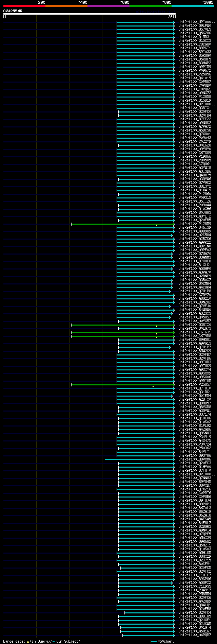Select the UniRef100_B1PL92 label
Viewport: 217px width, 644px height.
[195, 426]
